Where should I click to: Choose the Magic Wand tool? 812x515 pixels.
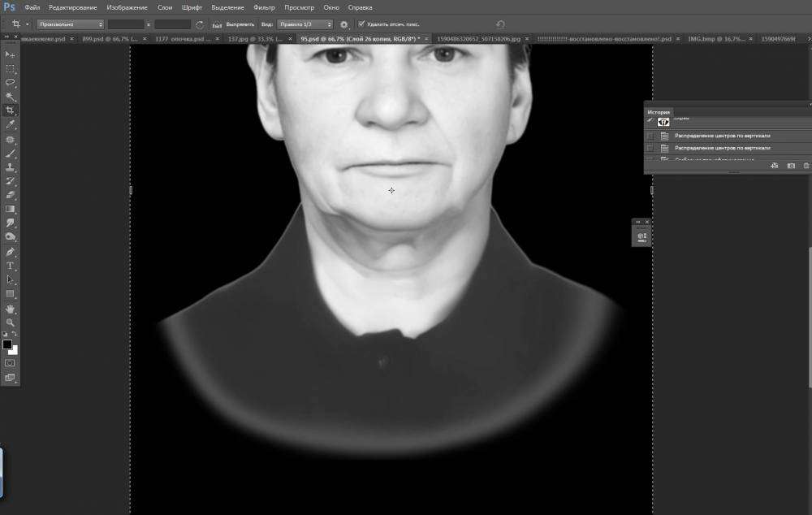pyautogui.click(x=11, y=97)
